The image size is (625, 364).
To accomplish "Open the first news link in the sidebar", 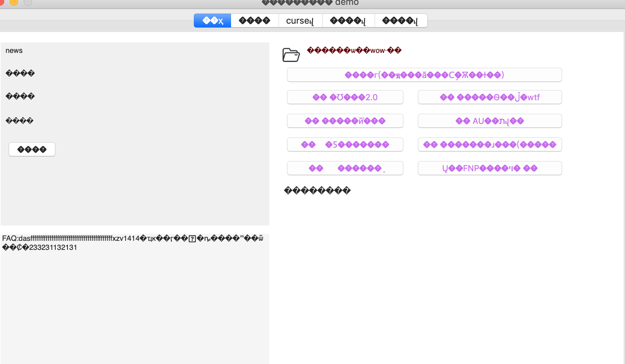I will (20, 73).
